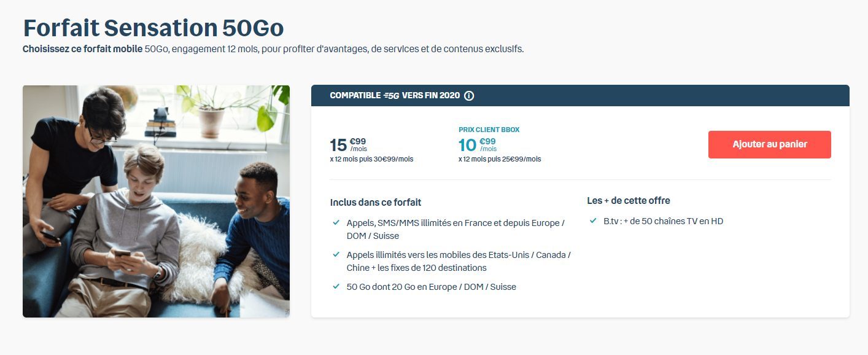868x355 pixels.
Task: Open the photo of three friends
Action: [x=156, y=201]
